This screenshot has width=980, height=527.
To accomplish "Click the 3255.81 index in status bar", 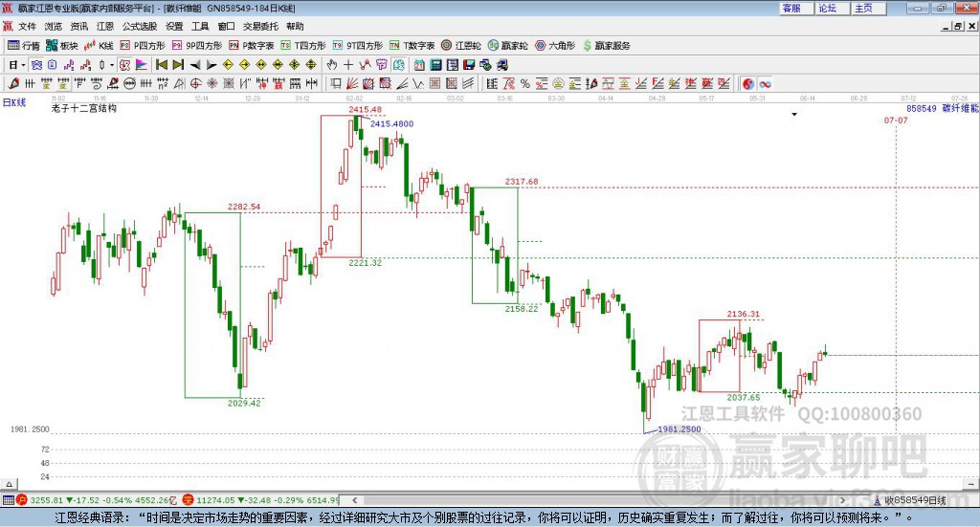I will pos(47,500).
